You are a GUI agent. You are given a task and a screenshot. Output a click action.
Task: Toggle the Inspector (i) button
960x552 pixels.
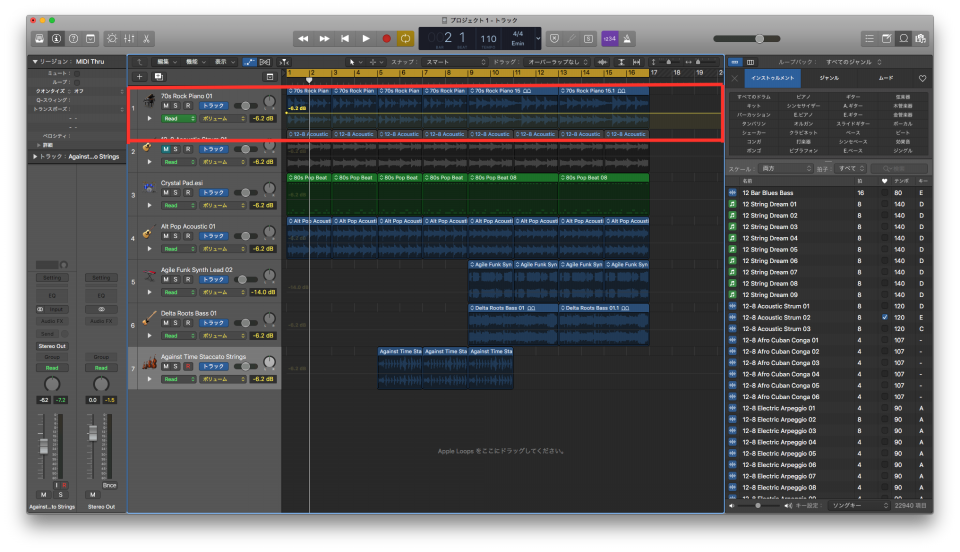[x=56, y=39]
